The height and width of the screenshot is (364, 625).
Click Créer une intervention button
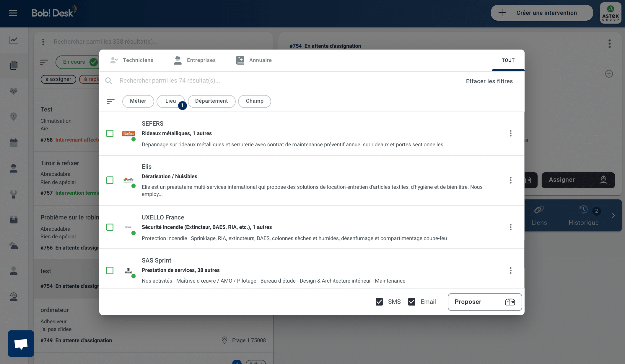click(x=542, y=13)
